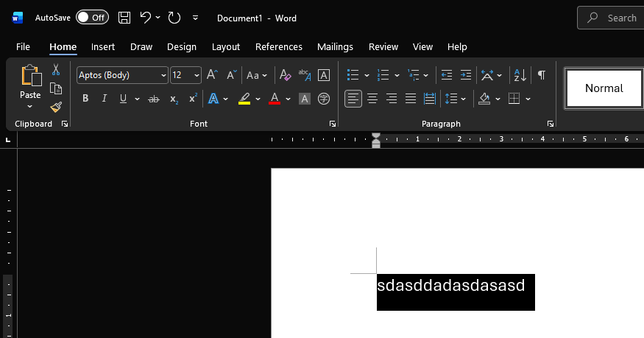The height and width of the screenshot is (338, 644).
Task: Open the Bullets list dropdown arrow
Action: tap(367, 76)
